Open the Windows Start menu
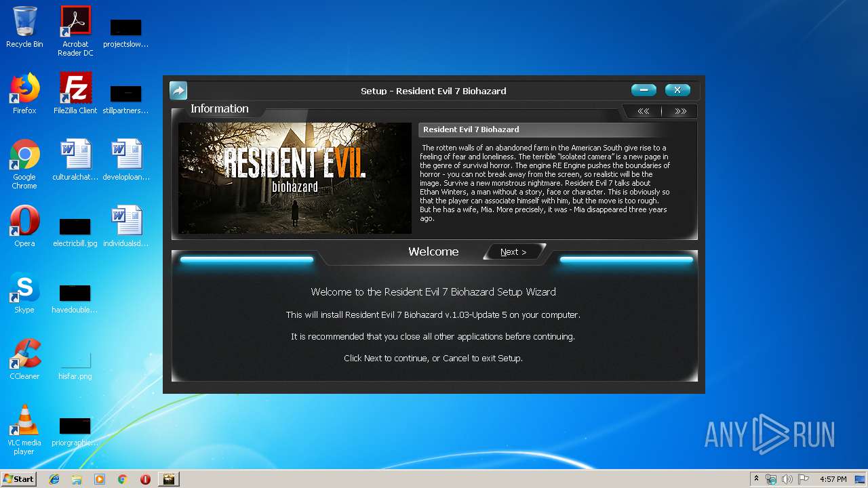 (x=18, y=479)
